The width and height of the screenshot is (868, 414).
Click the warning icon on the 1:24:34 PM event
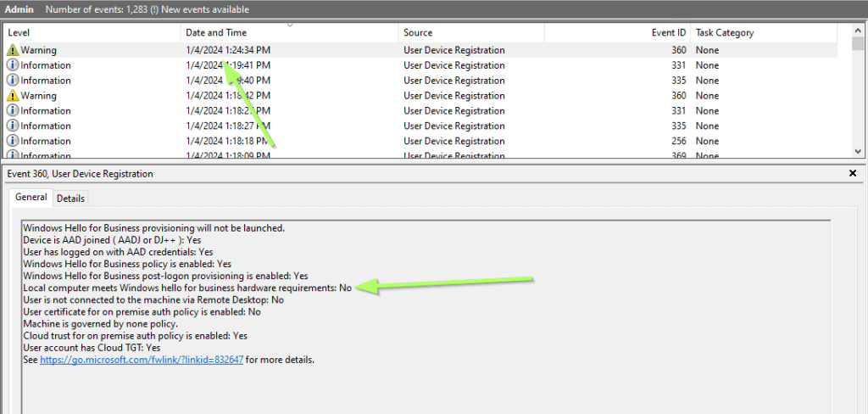click(12, 50)
